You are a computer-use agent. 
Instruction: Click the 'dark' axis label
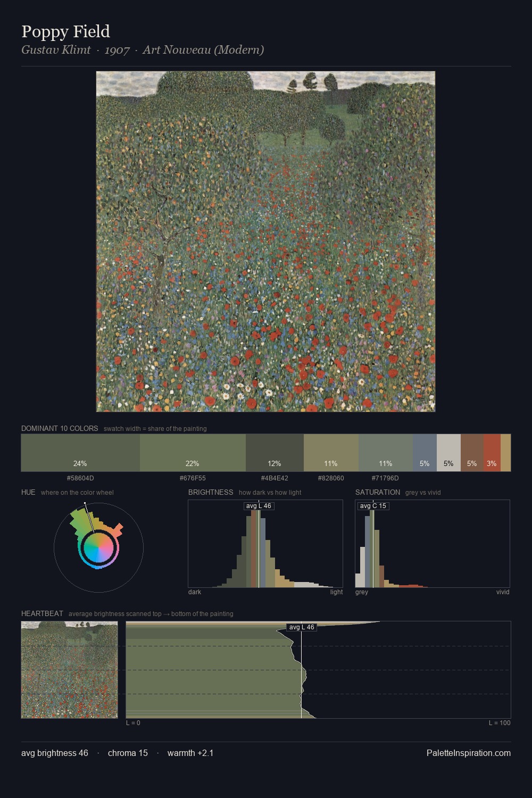click(x=195, y=592)
